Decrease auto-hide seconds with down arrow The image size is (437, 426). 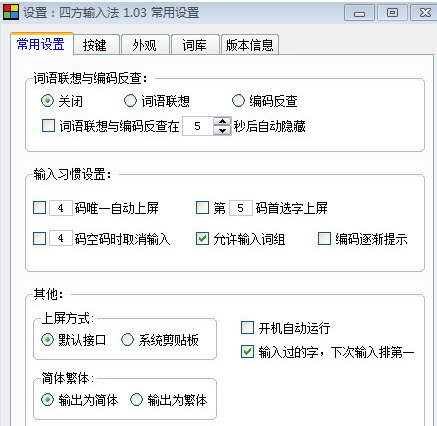point(222,130)
